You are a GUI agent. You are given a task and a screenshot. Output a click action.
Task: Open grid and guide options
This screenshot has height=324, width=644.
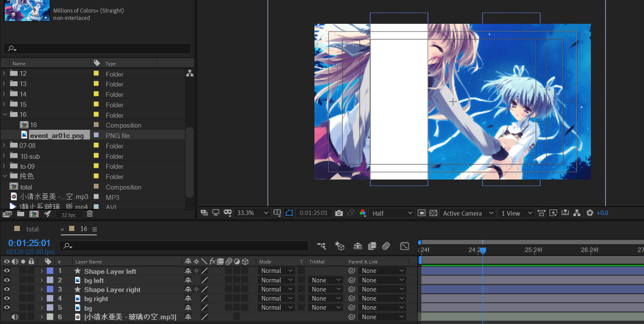point(277,213)
